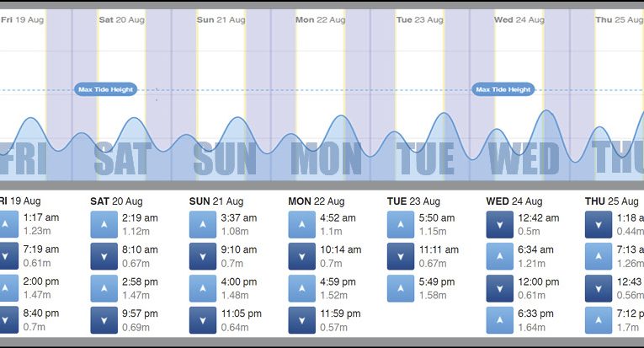This screenshot has width=644, height=348.
Task: Click Monday's 4:59 pm high tide icon
Action: pyautogui.click(x=302, y=288)
